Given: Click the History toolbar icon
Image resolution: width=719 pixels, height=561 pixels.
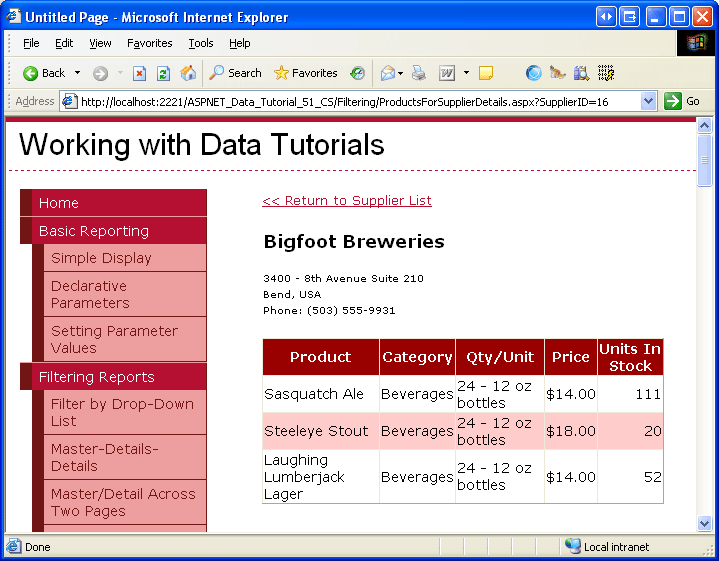Looking at the screenshot, I should tap(357, 73).
